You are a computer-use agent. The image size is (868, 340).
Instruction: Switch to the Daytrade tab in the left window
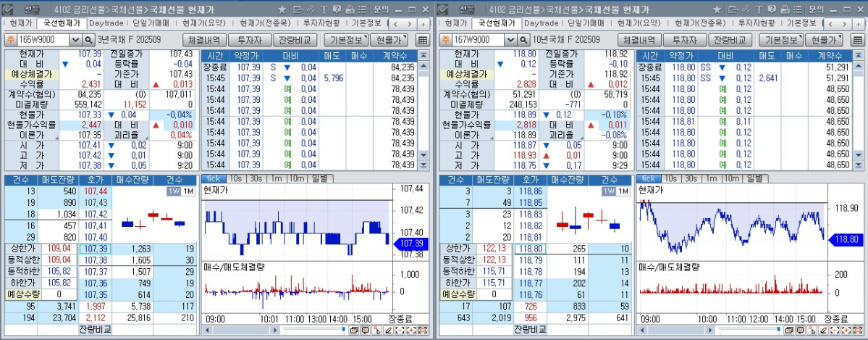tap(106, 23)
